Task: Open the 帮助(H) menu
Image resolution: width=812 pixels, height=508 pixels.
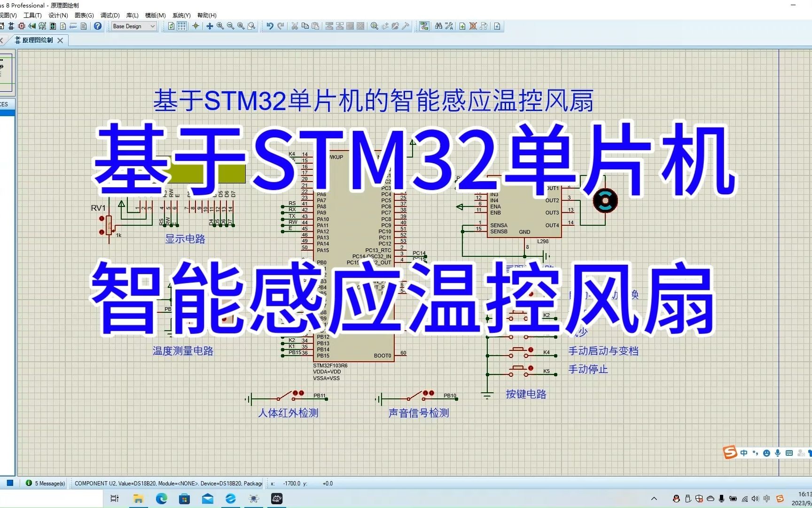Action: (x=207, y=15)
